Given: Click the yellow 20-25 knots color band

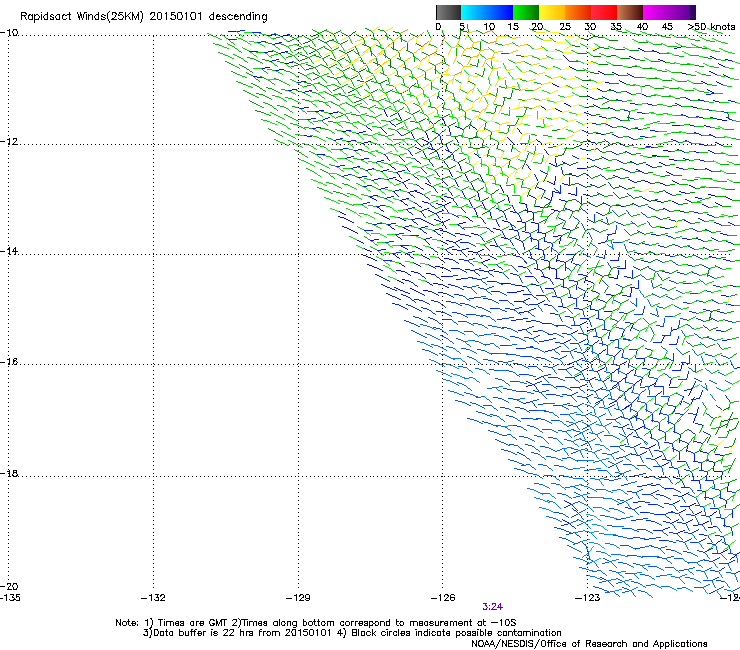Looking at the screenshot, I should [552, 12].
